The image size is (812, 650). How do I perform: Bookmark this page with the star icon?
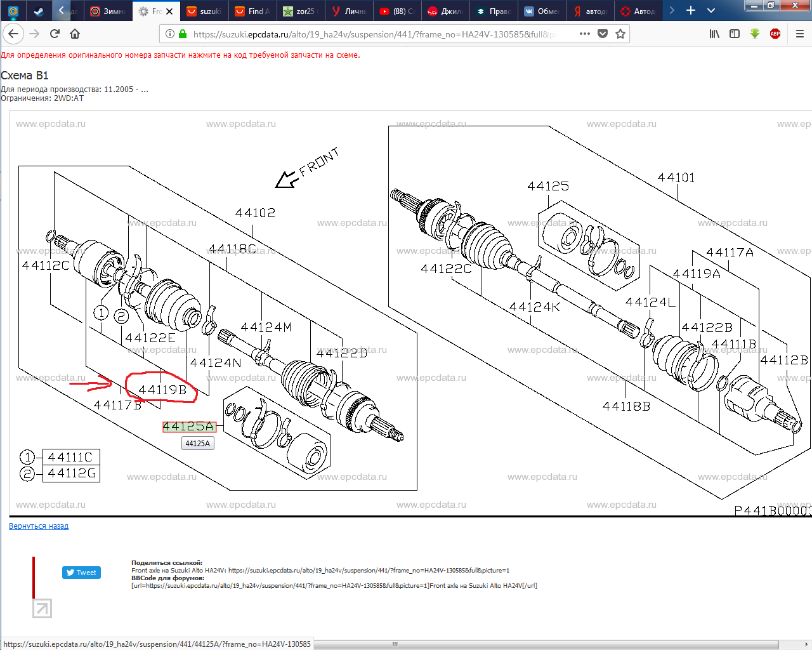(620, 34)
